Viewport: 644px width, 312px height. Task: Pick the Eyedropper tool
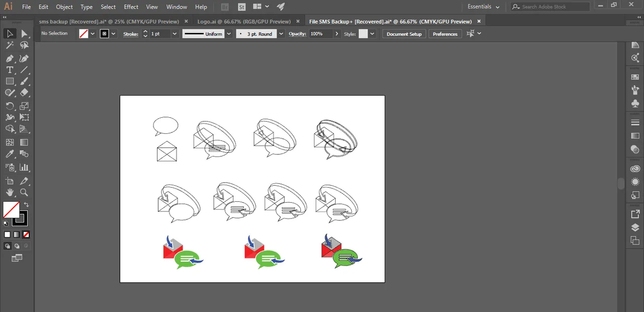coord(10,154)
